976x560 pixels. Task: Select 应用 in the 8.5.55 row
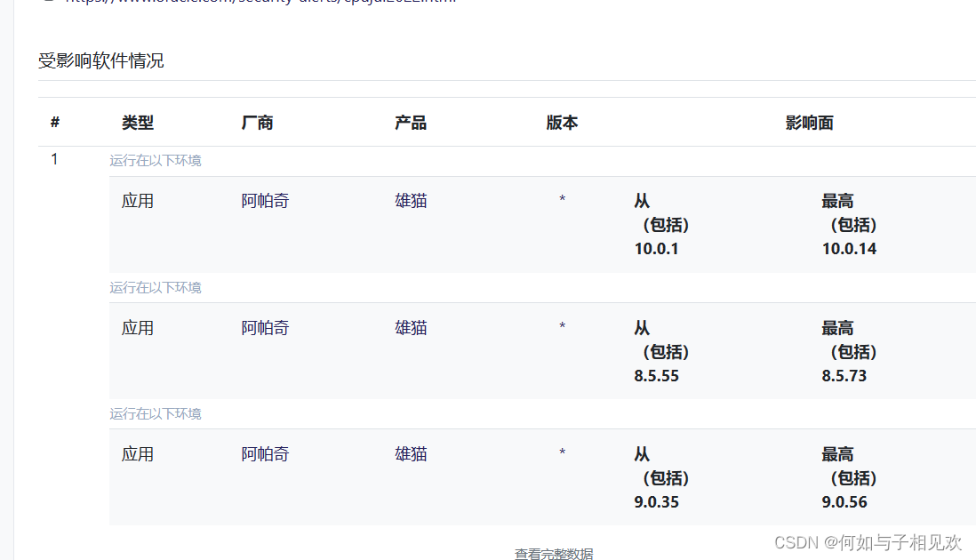pyautogui.click(x=138, y=328)
